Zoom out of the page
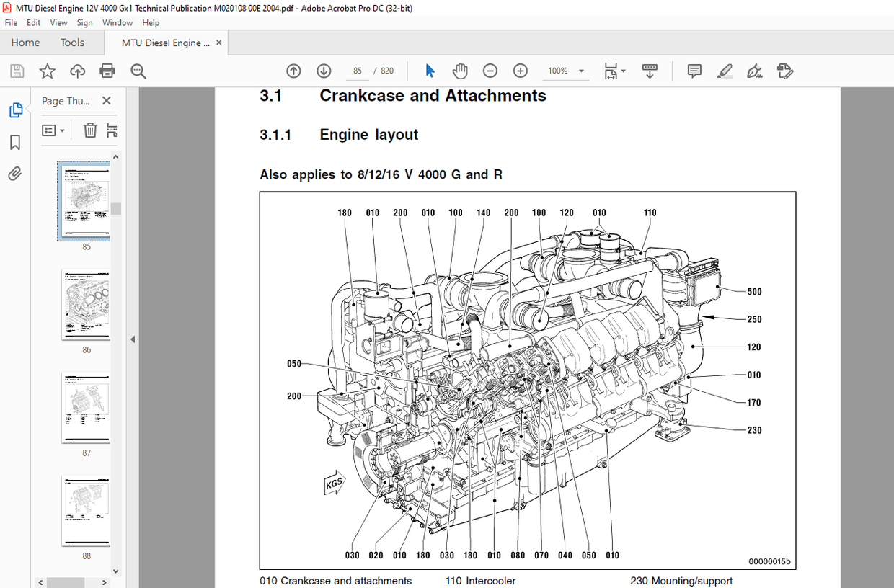The width and height of the screenshot is (894, 588). (x=490, y=71)
